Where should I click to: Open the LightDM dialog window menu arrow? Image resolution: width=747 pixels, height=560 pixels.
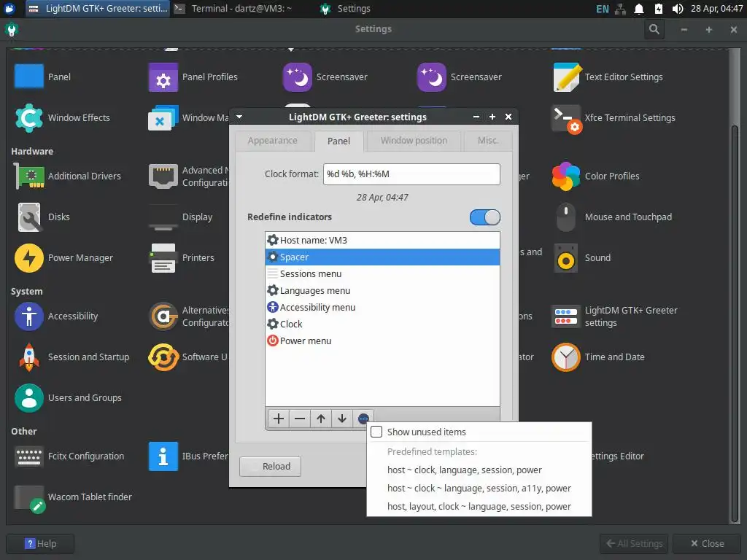(239, 117)
